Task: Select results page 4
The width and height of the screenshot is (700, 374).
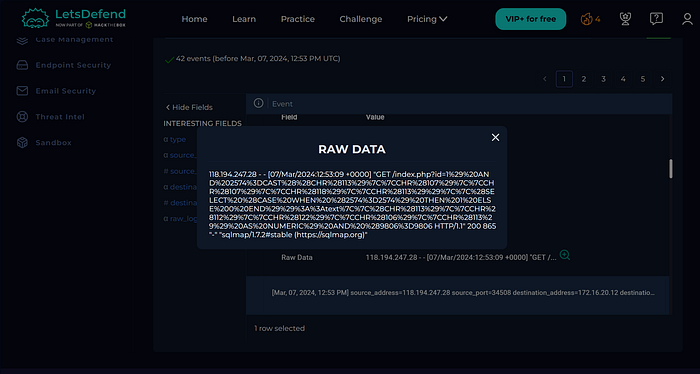Action: point(623,79)
